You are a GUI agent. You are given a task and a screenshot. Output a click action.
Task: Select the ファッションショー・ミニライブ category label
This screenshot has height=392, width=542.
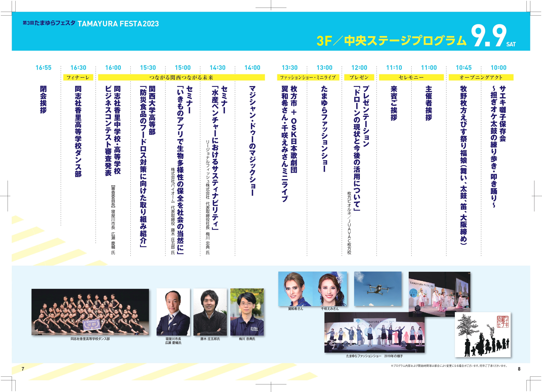(308, 77)
